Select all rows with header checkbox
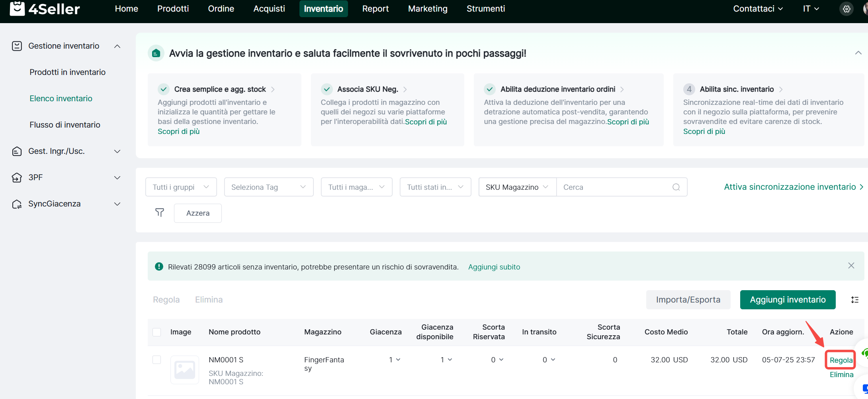This screenshot has height=399, width=868. (x=157, y=332)
